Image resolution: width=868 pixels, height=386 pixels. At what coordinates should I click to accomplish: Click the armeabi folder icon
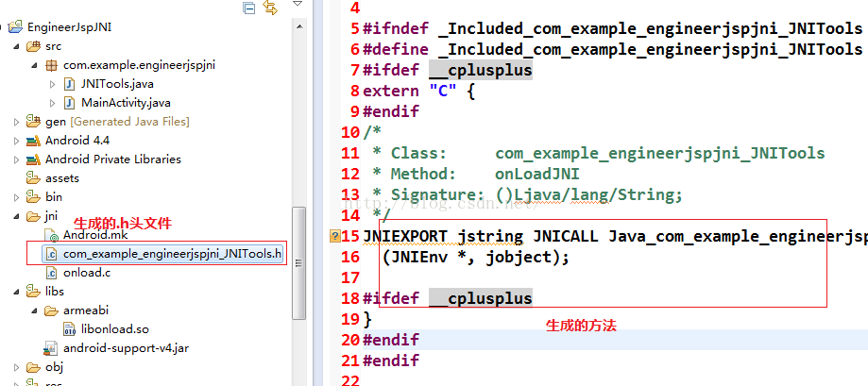point(51,310)
